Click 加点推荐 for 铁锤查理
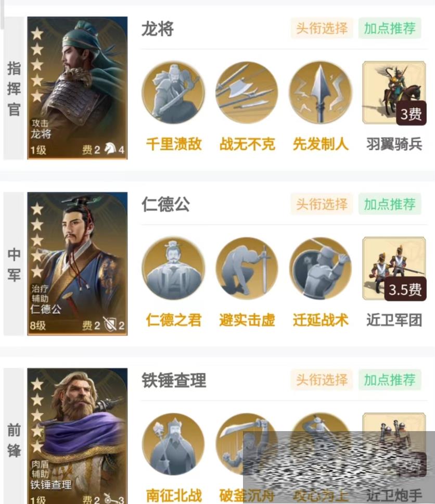Viewport: 435px width, 504px height. click(390, 380)
